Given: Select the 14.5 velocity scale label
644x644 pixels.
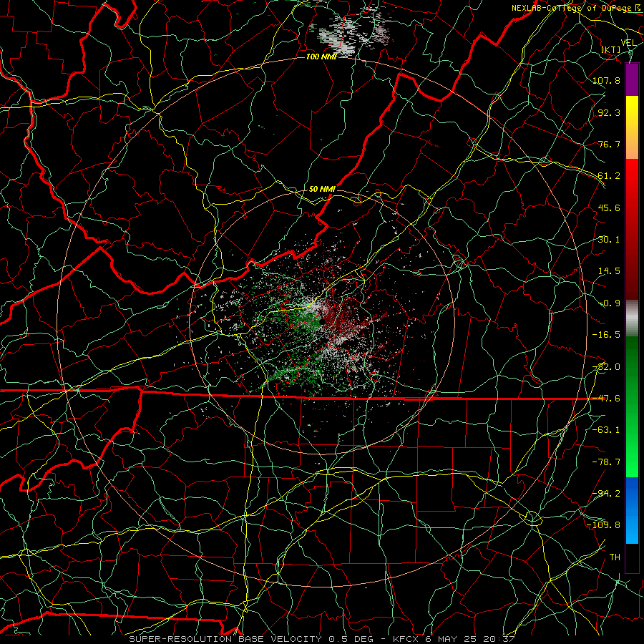Looking at the screenshot, I should pos(609,271).
